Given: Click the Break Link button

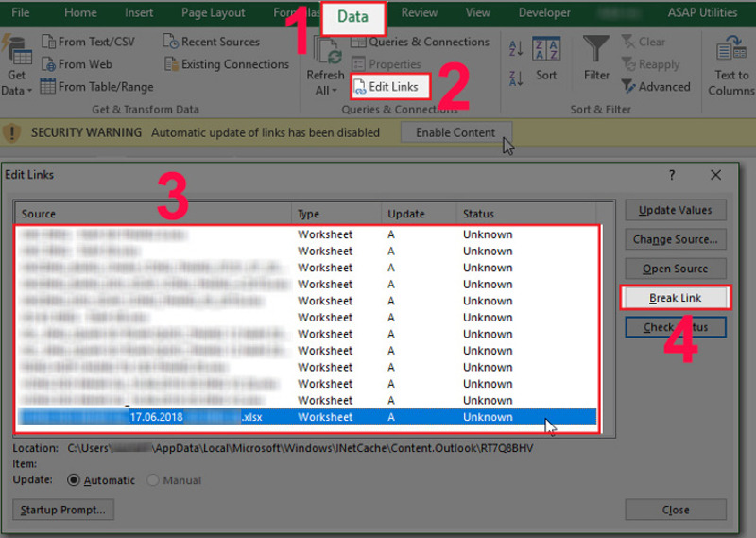Looking at the screenshot, I should pos(675,298).
